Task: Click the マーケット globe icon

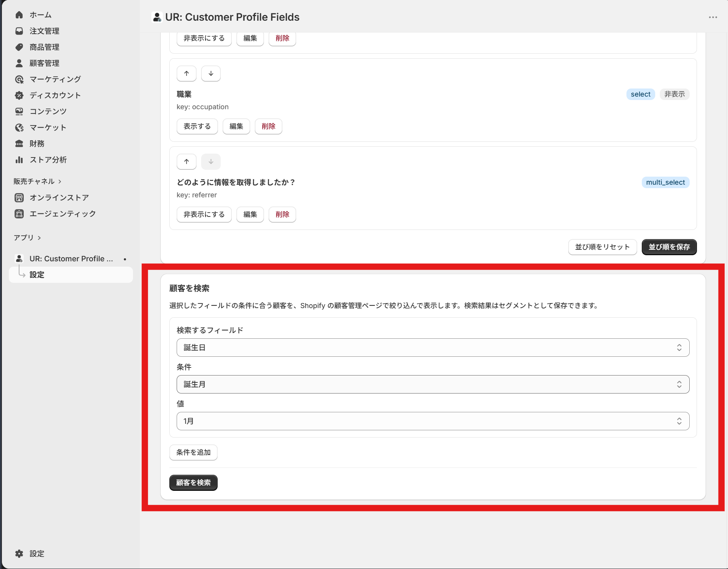Action: point(19,128)
